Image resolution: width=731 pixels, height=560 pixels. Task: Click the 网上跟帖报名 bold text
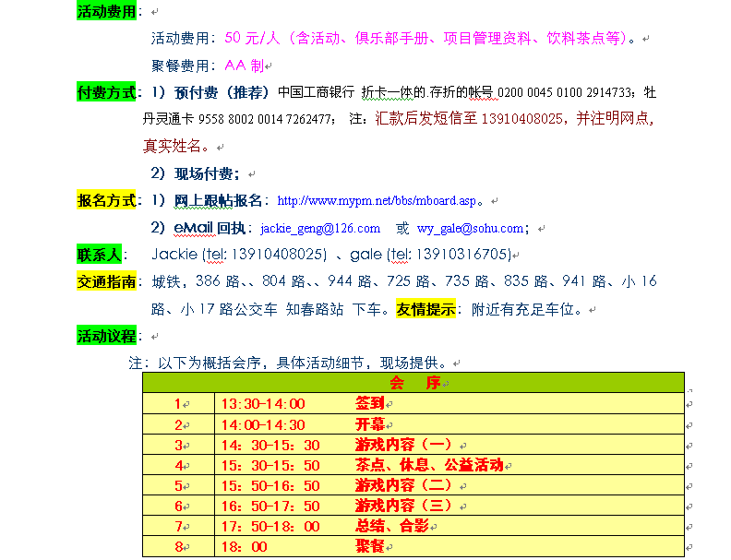point(218,200)
